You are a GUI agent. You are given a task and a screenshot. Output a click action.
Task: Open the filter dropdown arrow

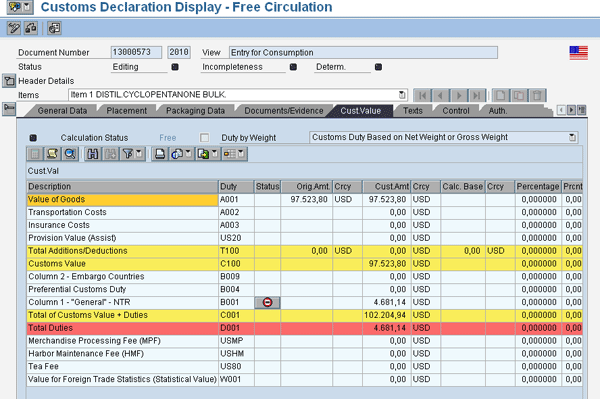(x=139, y=154)
